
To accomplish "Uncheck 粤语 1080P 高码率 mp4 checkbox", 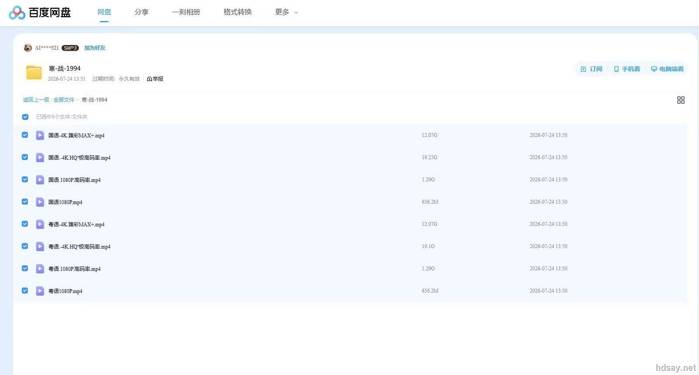I will pyautogui.click(x=25, y=268).
